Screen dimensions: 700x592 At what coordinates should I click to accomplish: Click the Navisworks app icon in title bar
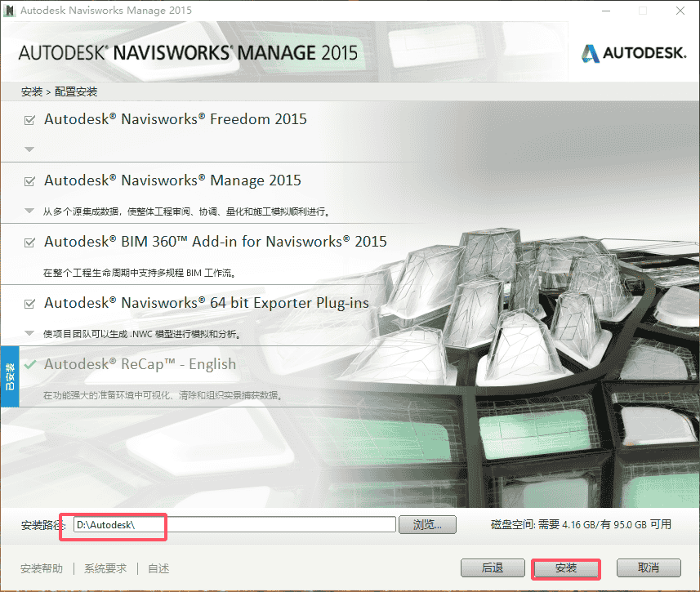(9, 11)
